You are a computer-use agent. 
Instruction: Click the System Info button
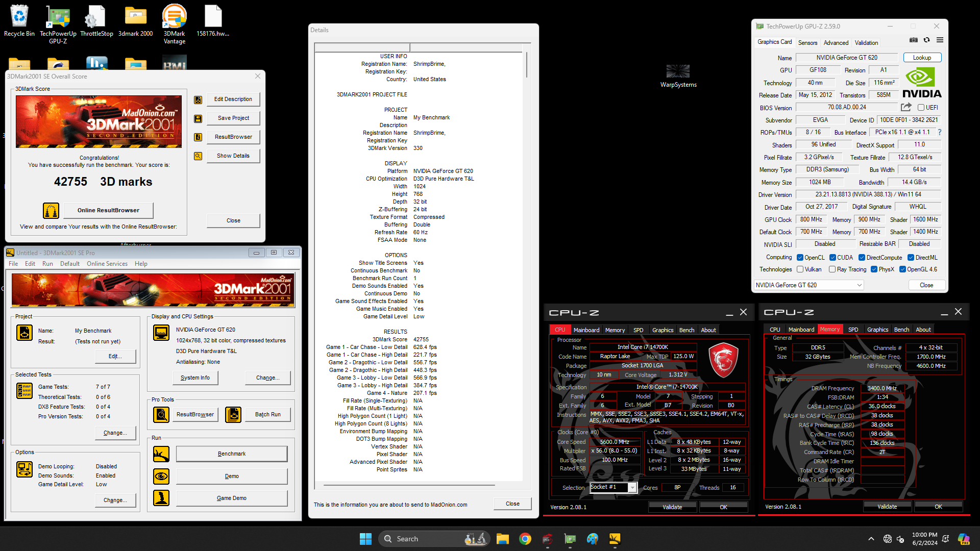[195, 378]
